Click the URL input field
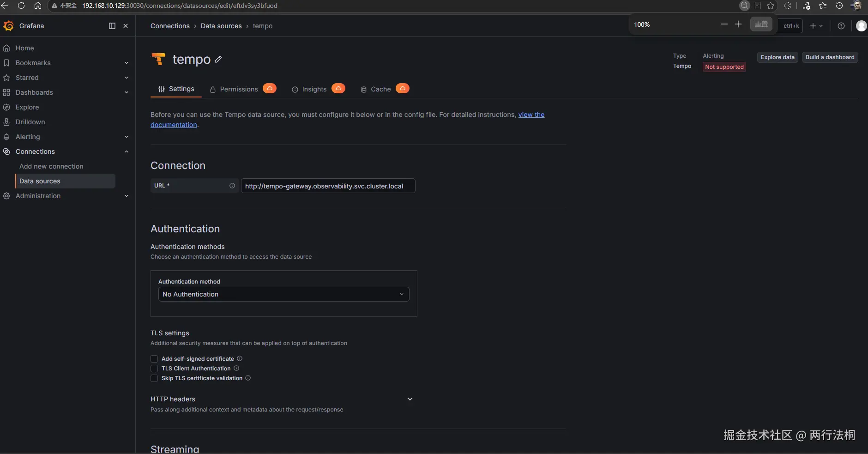This screenshot has width=868, height=454. [328, 186]
